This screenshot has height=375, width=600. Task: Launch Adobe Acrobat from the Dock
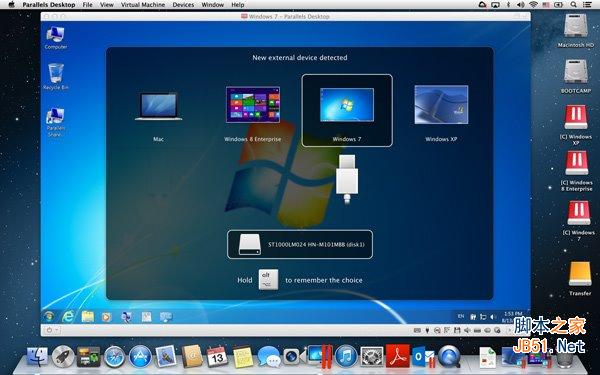click(398, 356)
